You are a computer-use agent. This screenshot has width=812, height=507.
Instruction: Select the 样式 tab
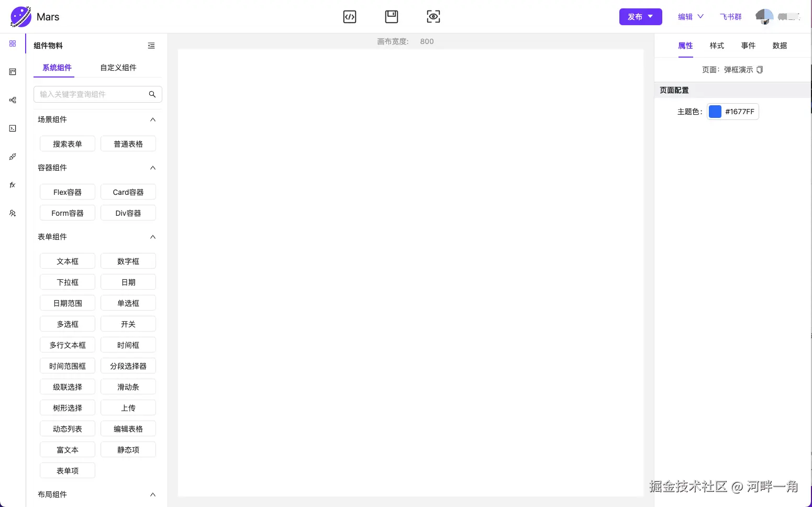(x=717, y=46)
